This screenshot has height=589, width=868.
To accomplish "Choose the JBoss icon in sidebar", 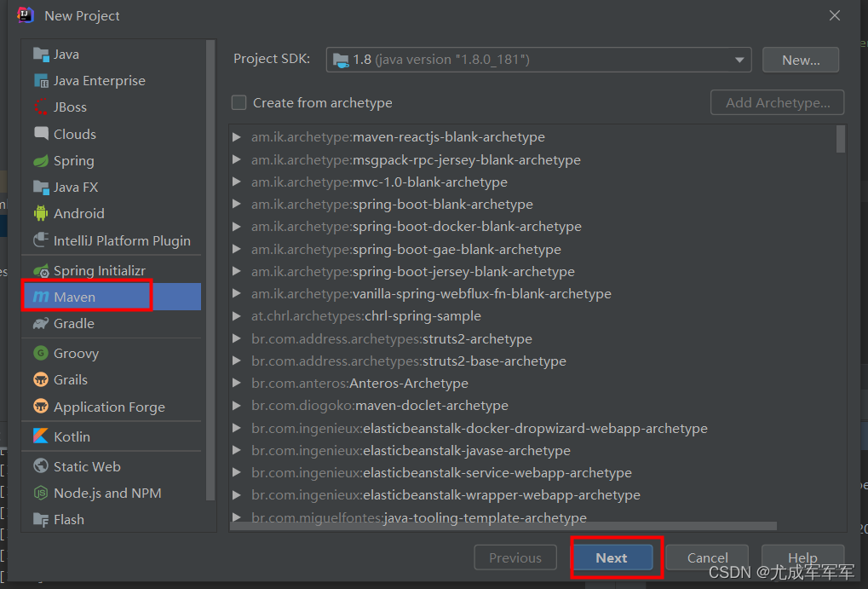I will coord(41,107).
